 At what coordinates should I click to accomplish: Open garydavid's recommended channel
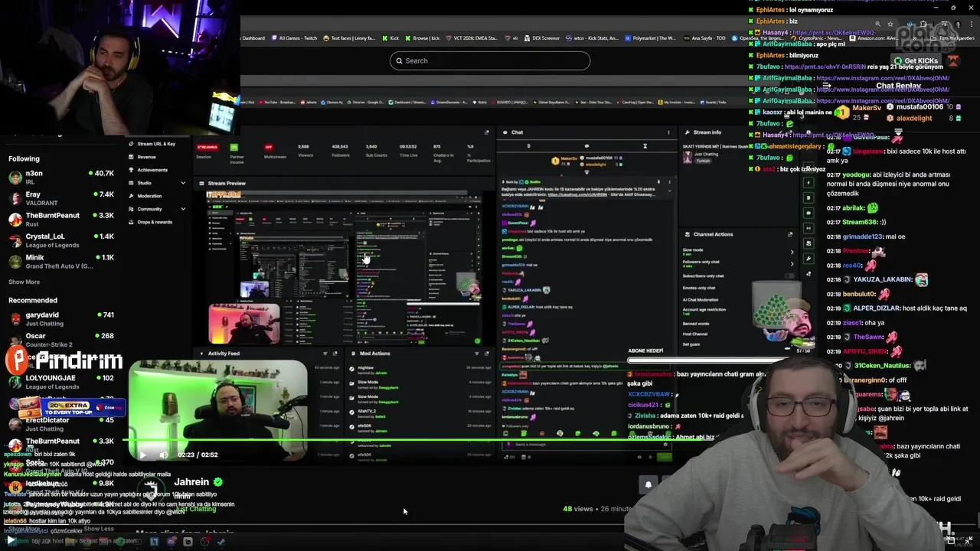click(x=61, y=318)
